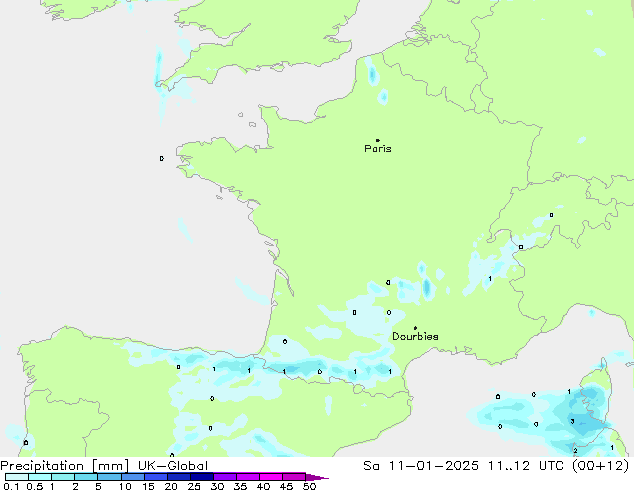The width and height of the screenshot is (634, 490).
Task: Click the 'Sa' weekday abbreviation
Action: point(371,466)
